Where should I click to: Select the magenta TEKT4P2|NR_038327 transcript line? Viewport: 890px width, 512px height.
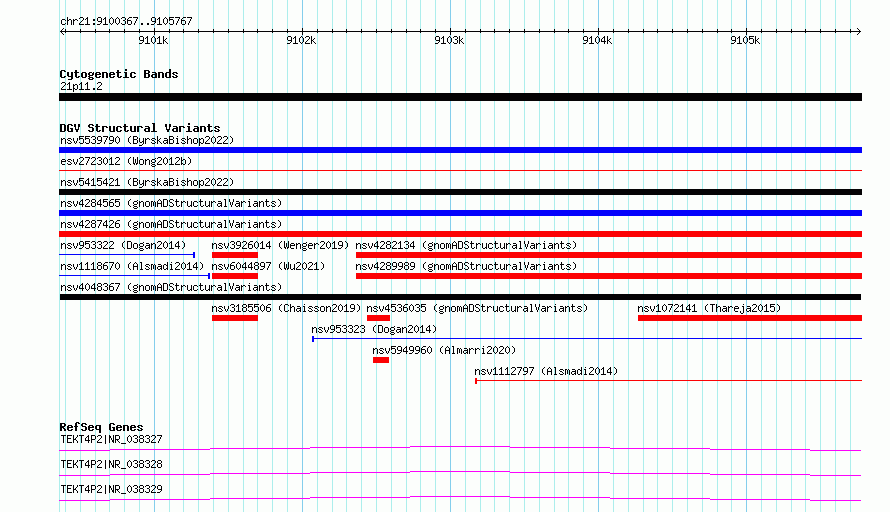click(460, 449)
